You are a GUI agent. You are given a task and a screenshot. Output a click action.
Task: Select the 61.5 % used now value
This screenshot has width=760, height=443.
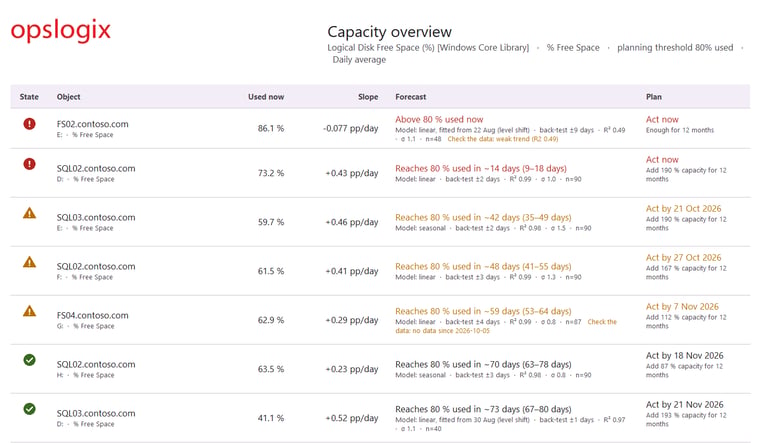coord(271,271)
